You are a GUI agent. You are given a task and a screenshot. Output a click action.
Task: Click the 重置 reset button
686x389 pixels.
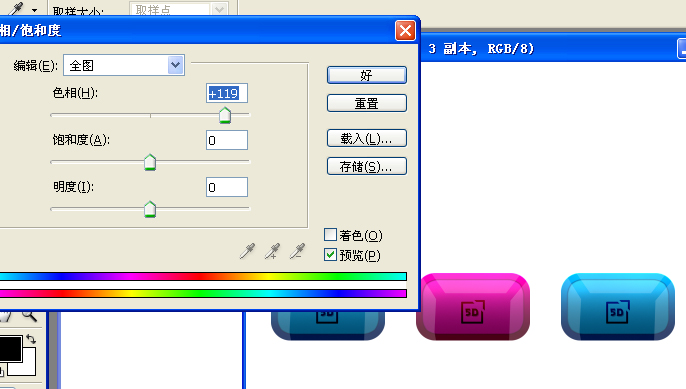click(x=367, y=103)
